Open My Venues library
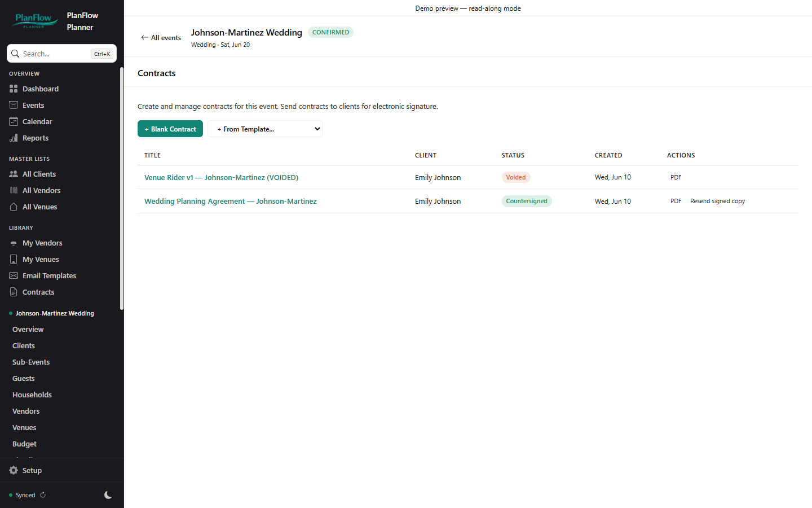The height and width of the screenshot is (508, 812). pos(41,259)
